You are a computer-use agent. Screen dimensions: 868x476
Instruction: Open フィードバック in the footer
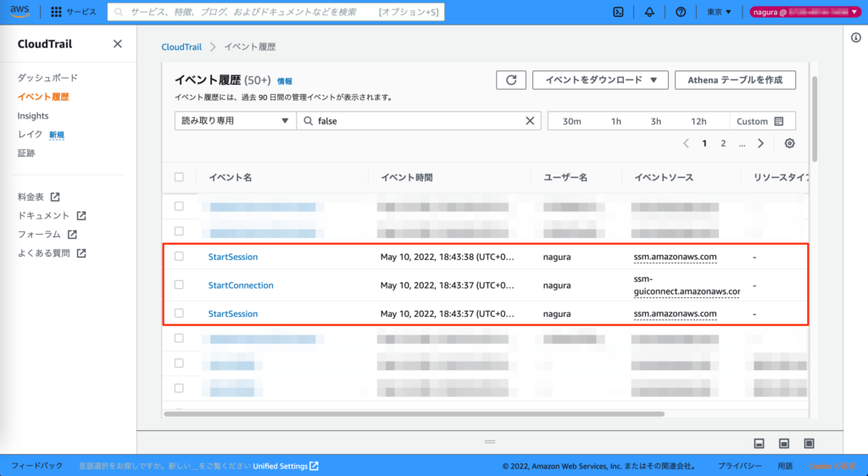pos(37,466)
